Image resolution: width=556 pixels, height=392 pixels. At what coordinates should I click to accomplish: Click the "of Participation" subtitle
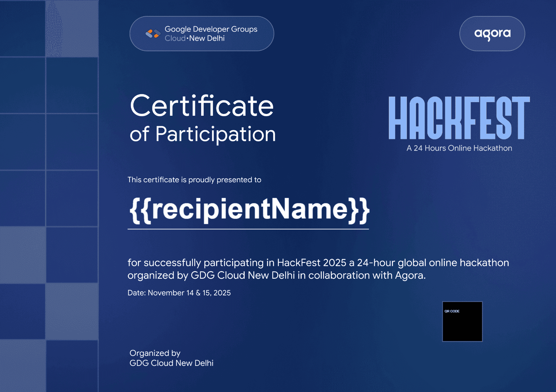coord(203,134)
